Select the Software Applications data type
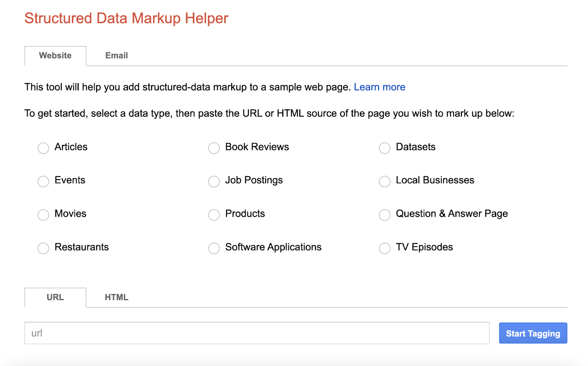This screenshot has height=366, width=588. point(214,248)
